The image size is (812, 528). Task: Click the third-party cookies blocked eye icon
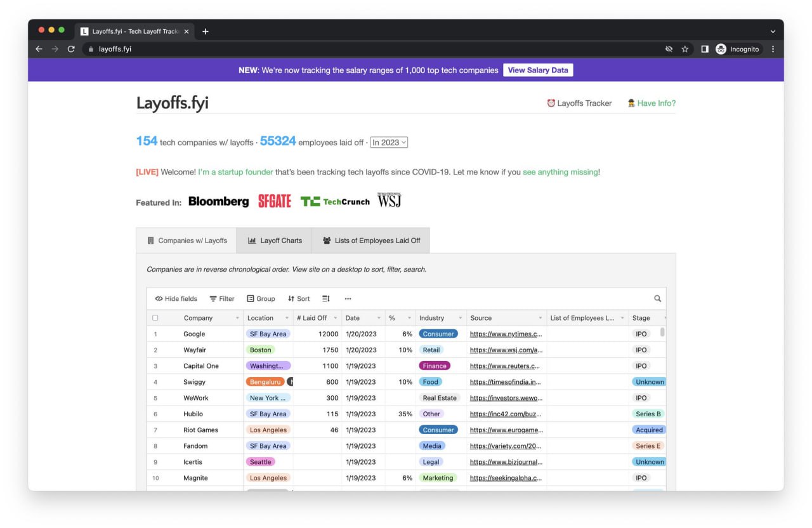[x=669, y=49]
